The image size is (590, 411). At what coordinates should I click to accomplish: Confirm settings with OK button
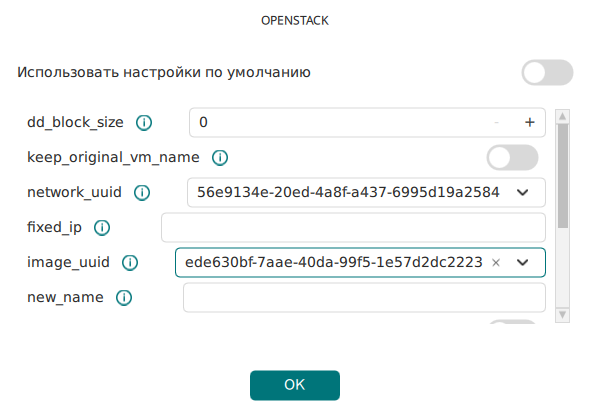pyautogui.click(x=295, y=385)
